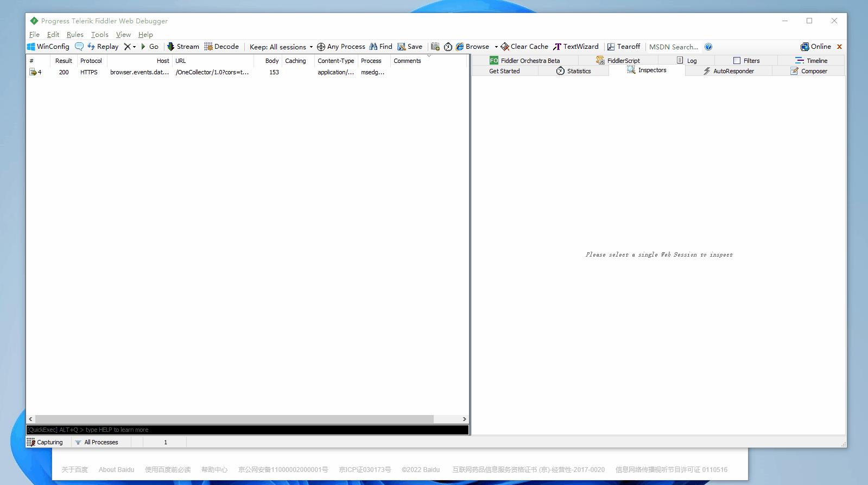Screen dimensions: 868x485
Task: Click the horizontal scrollbar thumb in sessions list
Action: 234,419
